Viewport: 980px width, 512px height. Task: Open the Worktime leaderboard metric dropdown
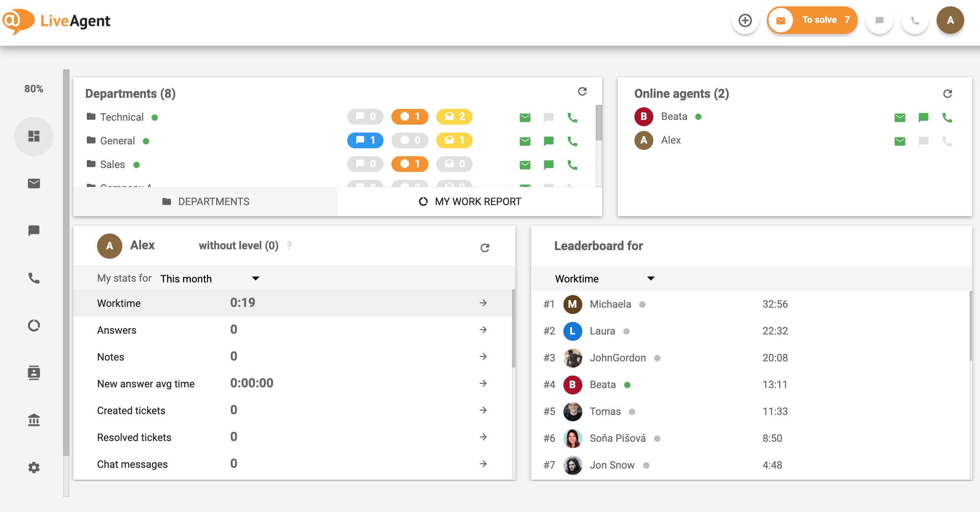point(604,278)
